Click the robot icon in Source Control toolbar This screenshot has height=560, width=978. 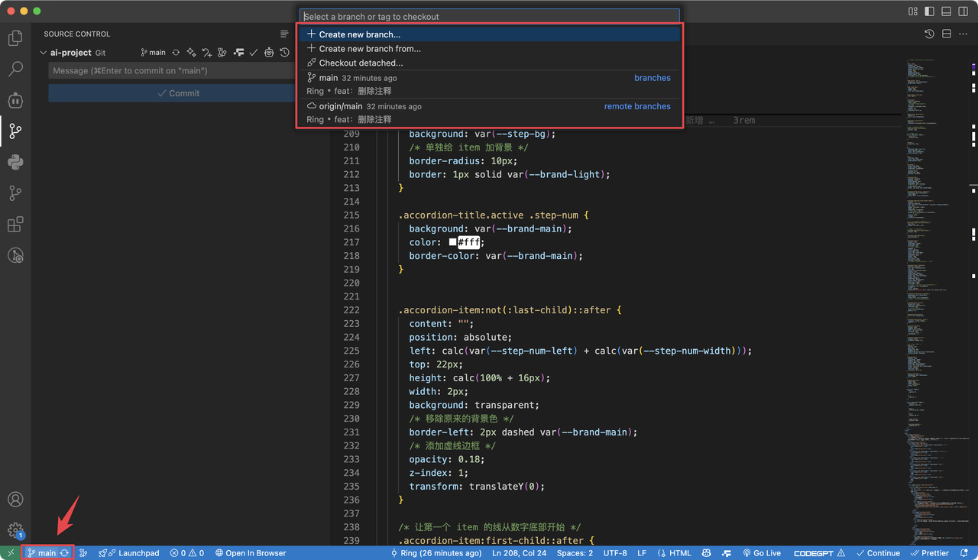269,53
